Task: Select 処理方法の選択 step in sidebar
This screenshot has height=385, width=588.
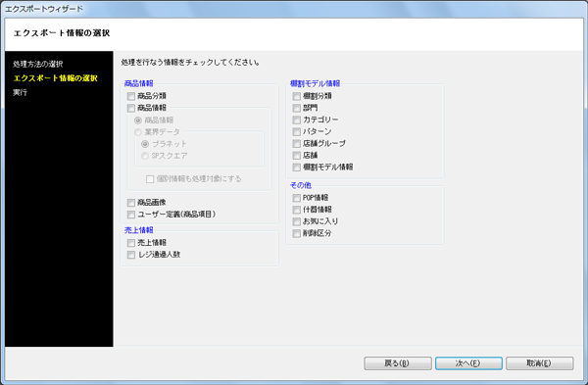Action: [38, 64]
